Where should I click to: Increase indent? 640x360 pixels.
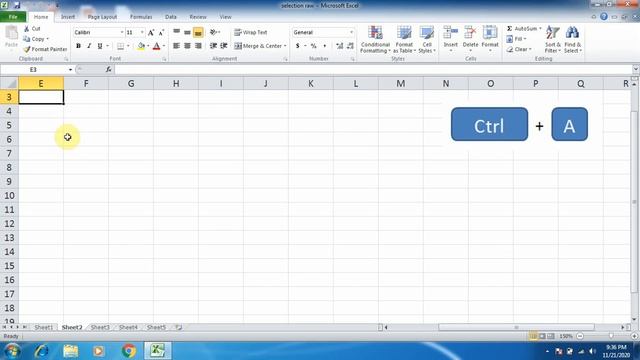(224, 46)
